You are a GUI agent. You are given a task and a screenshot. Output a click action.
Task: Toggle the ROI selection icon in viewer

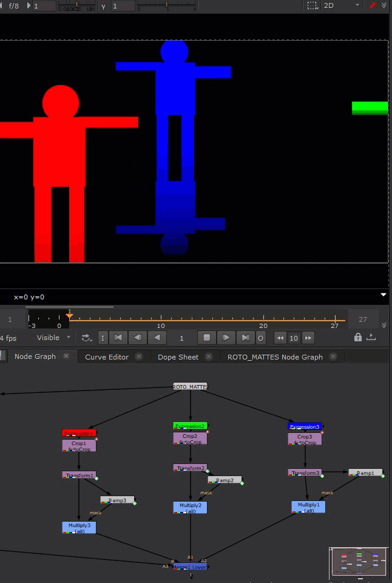point(312,5)
